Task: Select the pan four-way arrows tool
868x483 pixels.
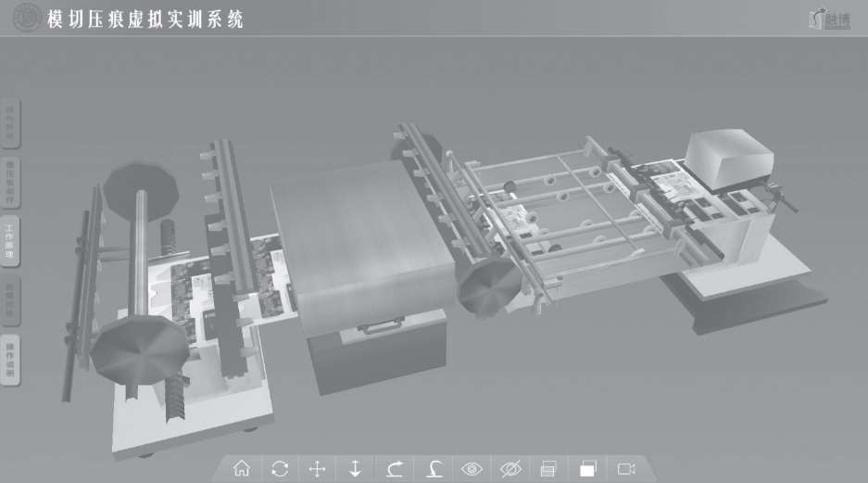Action: tap(317, 470)
